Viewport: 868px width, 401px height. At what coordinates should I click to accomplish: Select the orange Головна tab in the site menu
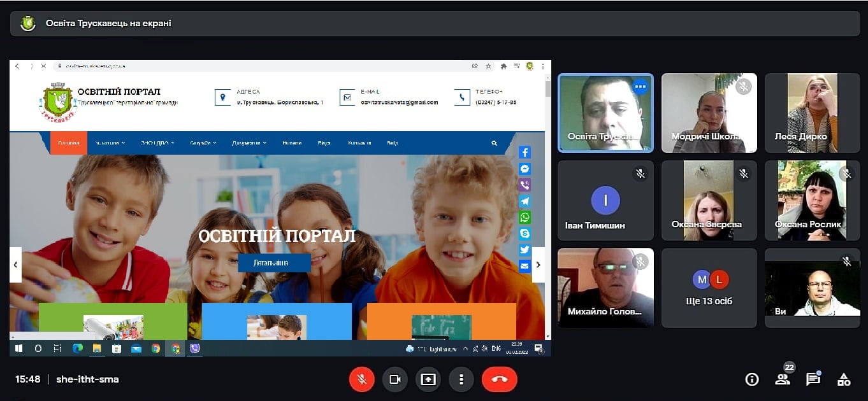[x=69, y=143]
